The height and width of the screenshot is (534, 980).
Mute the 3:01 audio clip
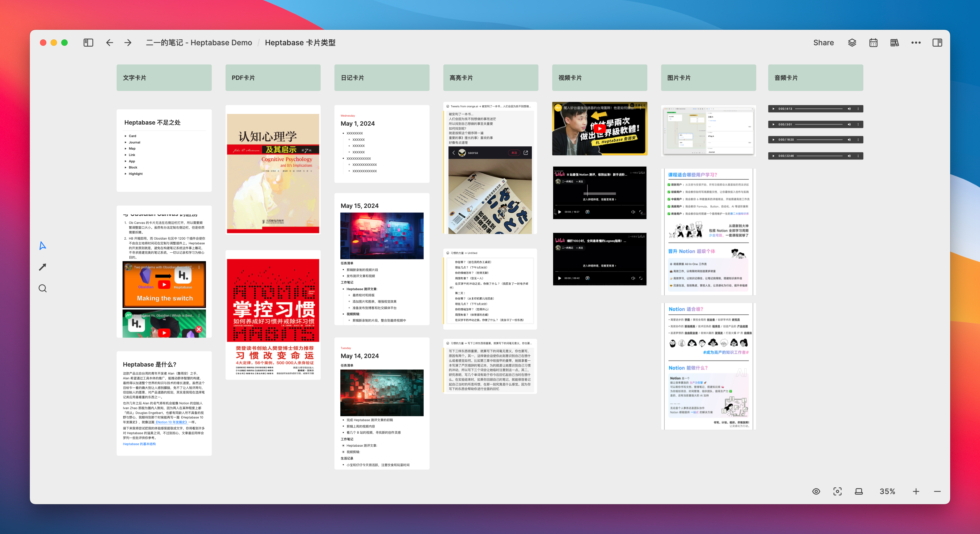[x=849, y=124]
